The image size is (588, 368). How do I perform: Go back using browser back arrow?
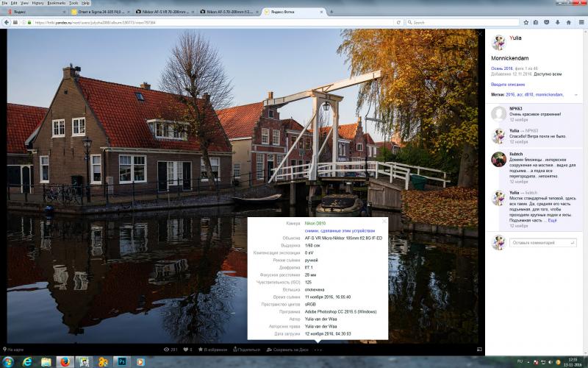pos(7,23)
